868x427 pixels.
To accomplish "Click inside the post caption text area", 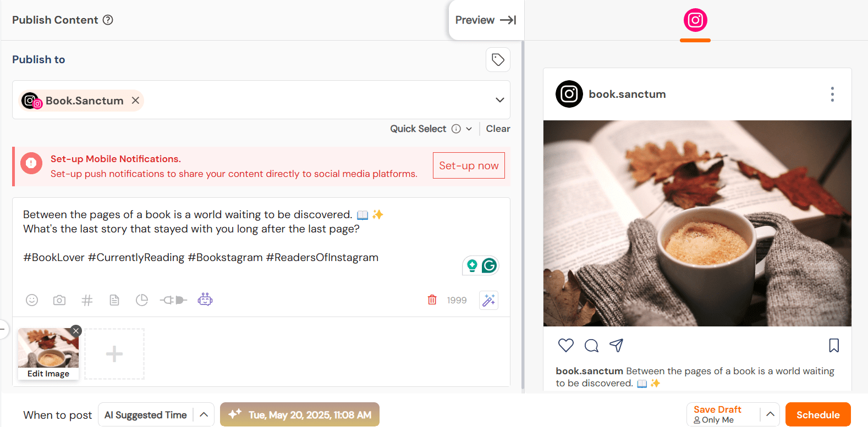I will (261, 236).
